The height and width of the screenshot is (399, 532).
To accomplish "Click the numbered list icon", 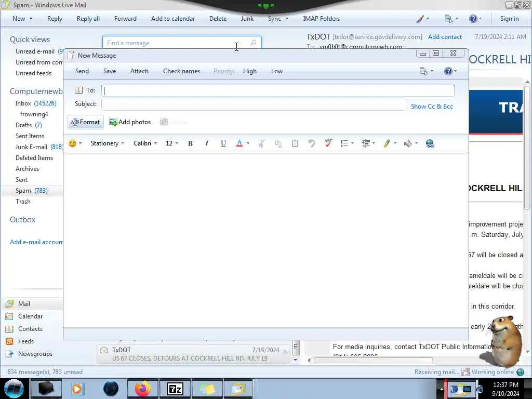I will 344,143.
